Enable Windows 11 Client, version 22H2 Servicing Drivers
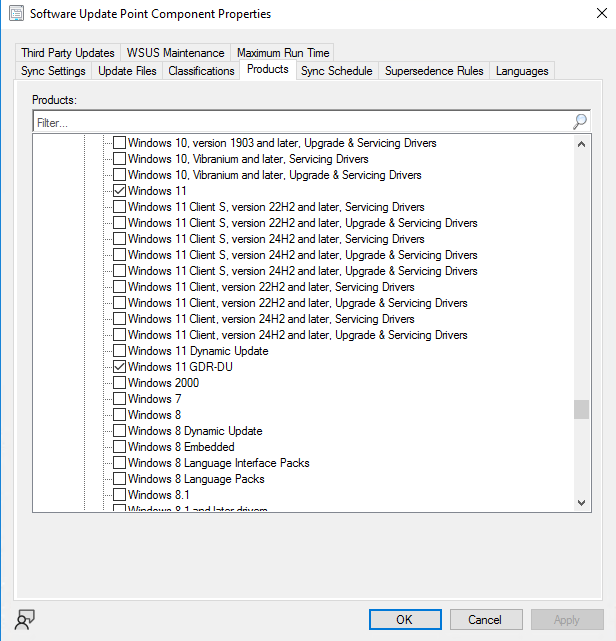This screenshot has height=641, width=616. [x=119, y=287]
